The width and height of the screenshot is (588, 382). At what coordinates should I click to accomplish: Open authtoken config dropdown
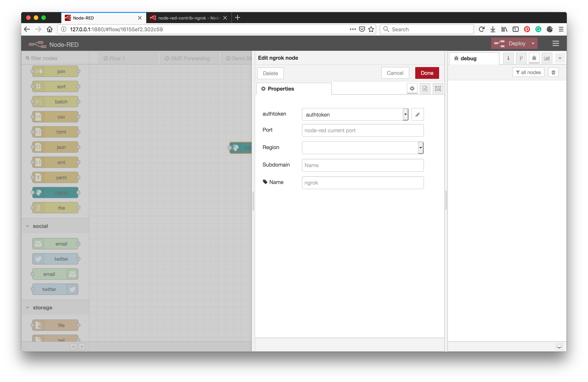coord(355,114)
